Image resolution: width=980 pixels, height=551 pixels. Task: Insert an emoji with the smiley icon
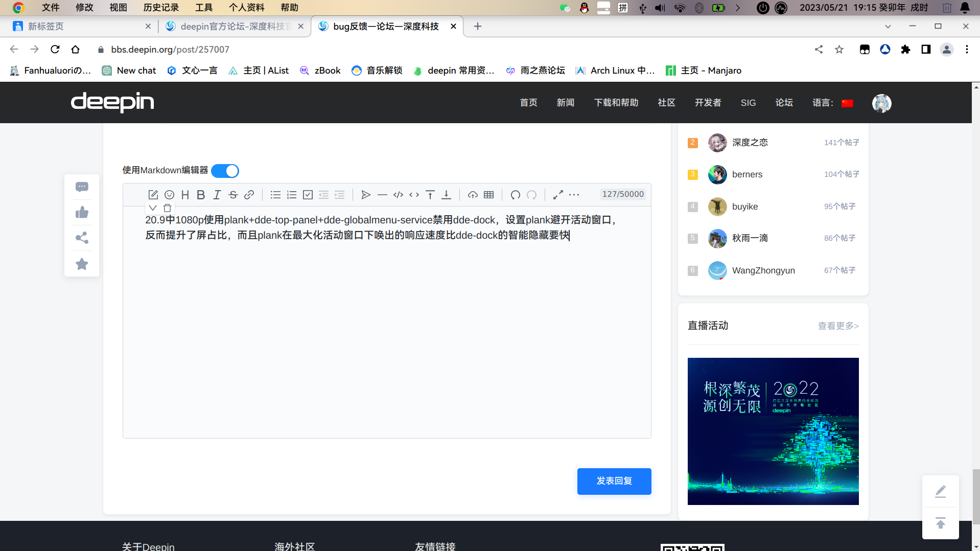coord(169,195)
